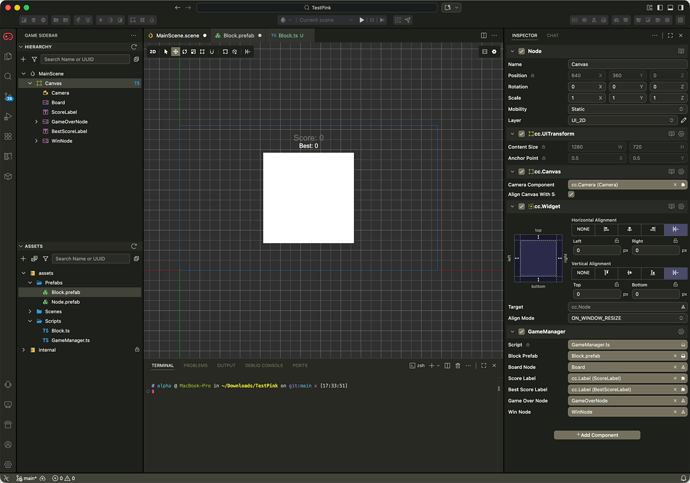Open the game controller sidebar icon

[8, 36]
